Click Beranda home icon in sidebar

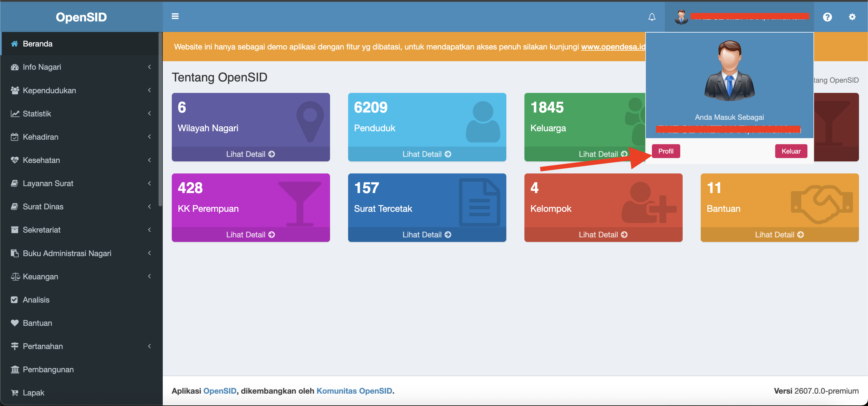coord(14,44)
